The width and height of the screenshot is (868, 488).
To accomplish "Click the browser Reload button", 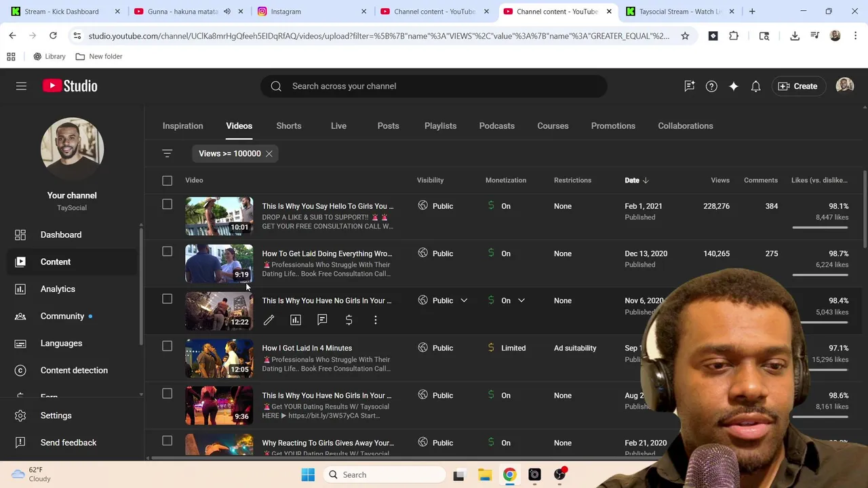I will click(53, 35).
